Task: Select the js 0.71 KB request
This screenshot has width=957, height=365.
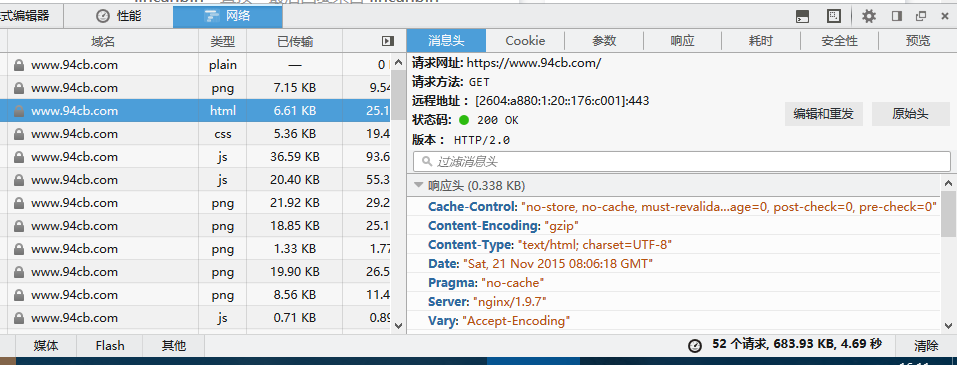Action: (x=195, y=318)
